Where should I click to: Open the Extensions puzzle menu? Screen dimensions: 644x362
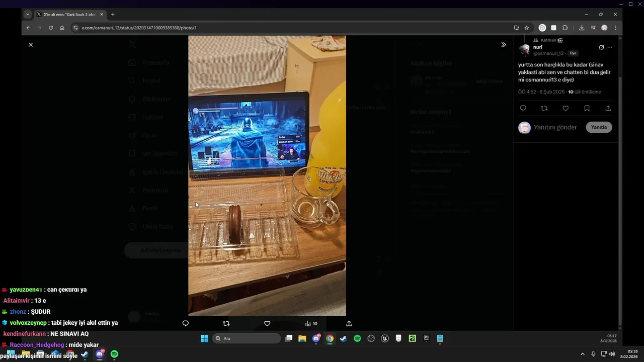565,28
